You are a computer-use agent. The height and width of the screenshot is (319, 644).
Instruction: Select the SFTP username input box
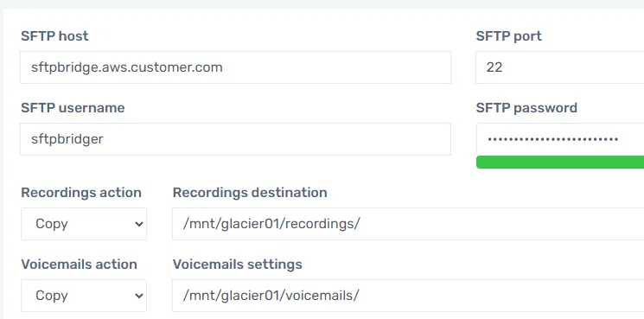235,139
